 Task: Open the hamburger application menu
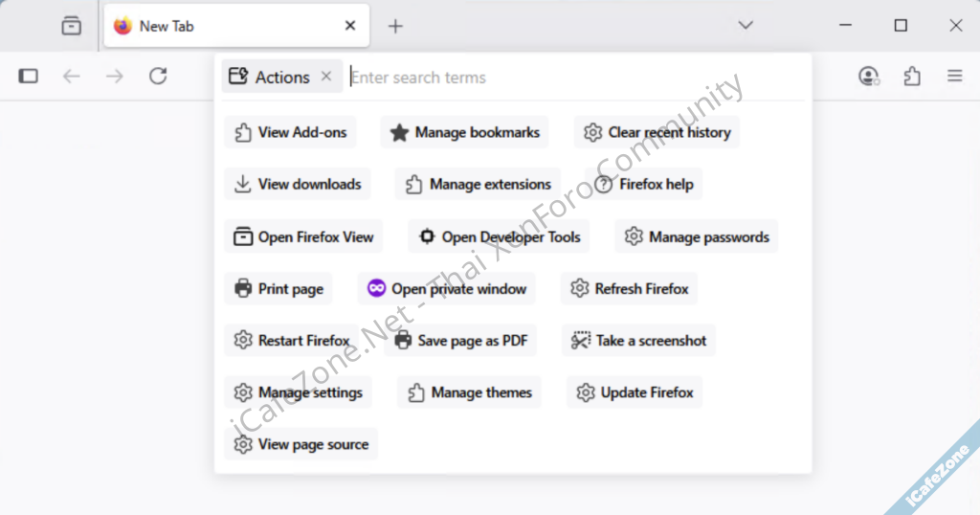[x=954, y=77]
